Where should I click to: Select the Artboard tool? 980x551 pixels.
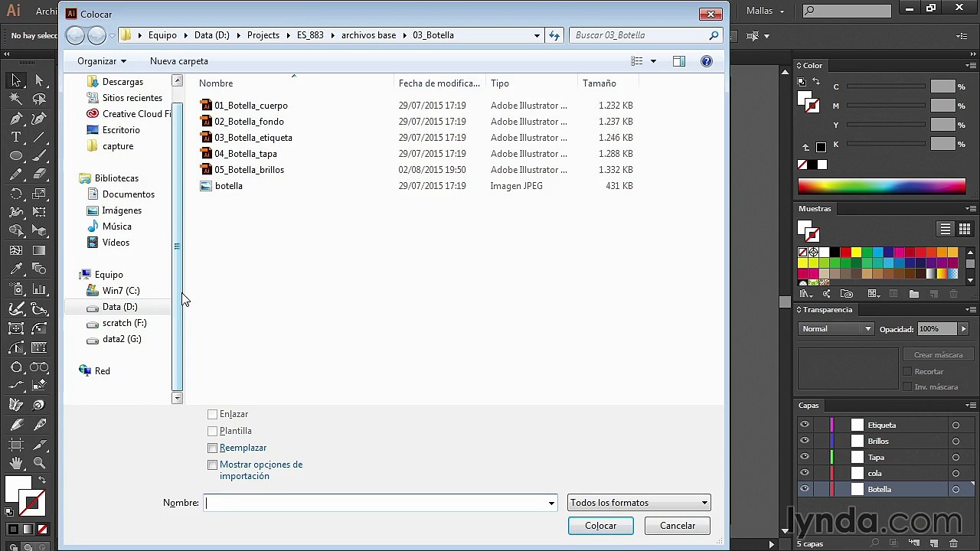tap(16, 444)
